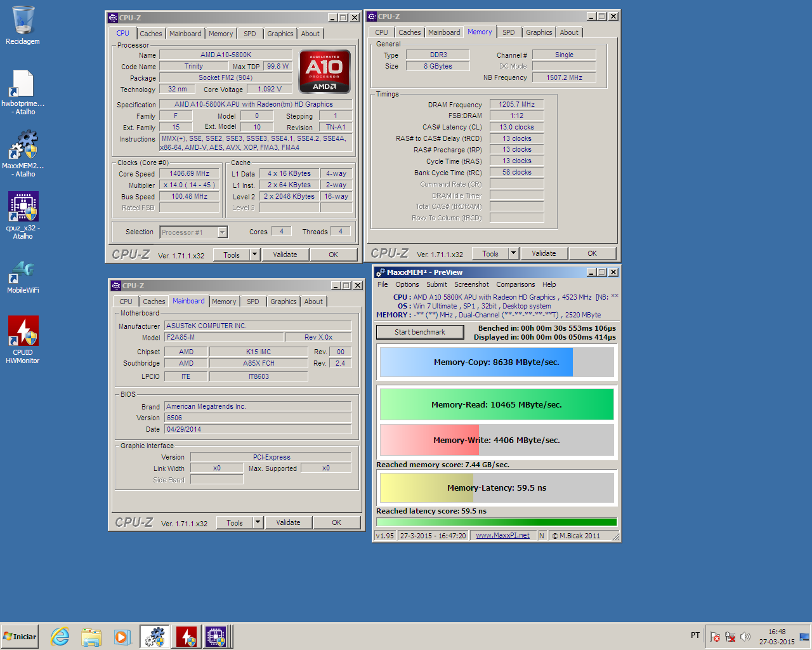The height and width of the screenshot is (650, 812).
Task: Click the BIOS version 6506 field
Action: tap(258, 418)
